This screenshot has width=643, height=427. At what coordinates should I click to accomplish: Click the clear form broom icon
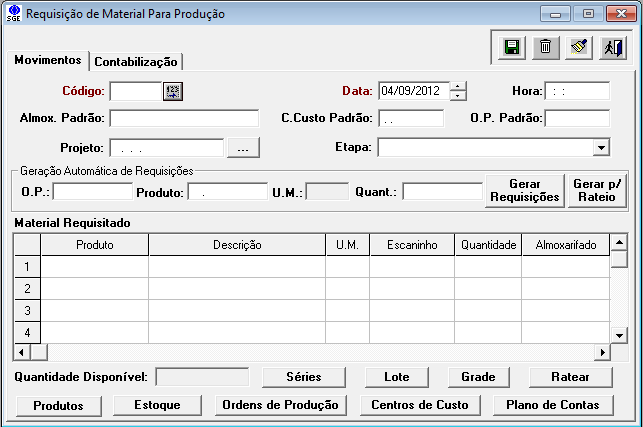(577, 47)
